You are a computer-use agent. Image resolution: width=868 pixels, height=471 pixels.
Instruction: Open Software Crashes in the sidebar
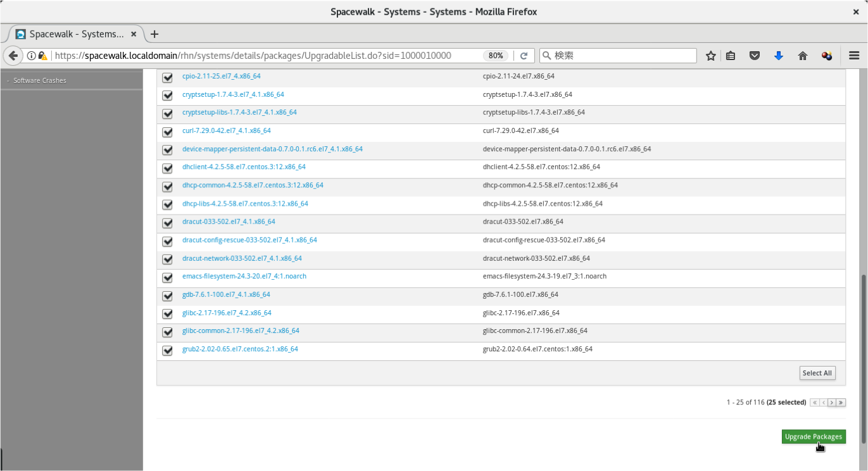click(40, 80)
